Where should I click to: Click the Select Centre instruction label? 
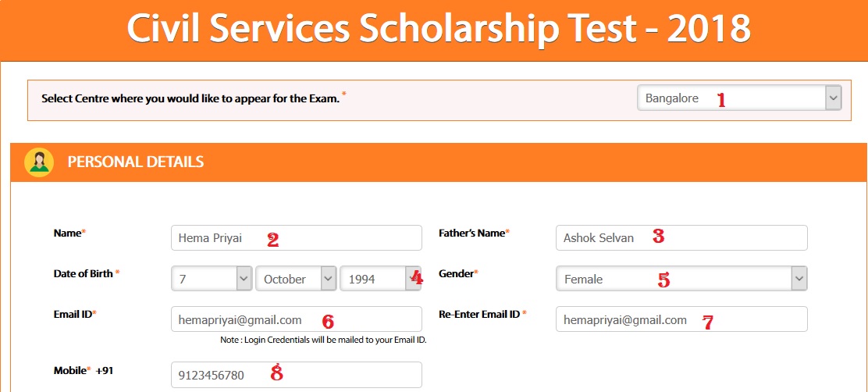[x=190, y=99]
